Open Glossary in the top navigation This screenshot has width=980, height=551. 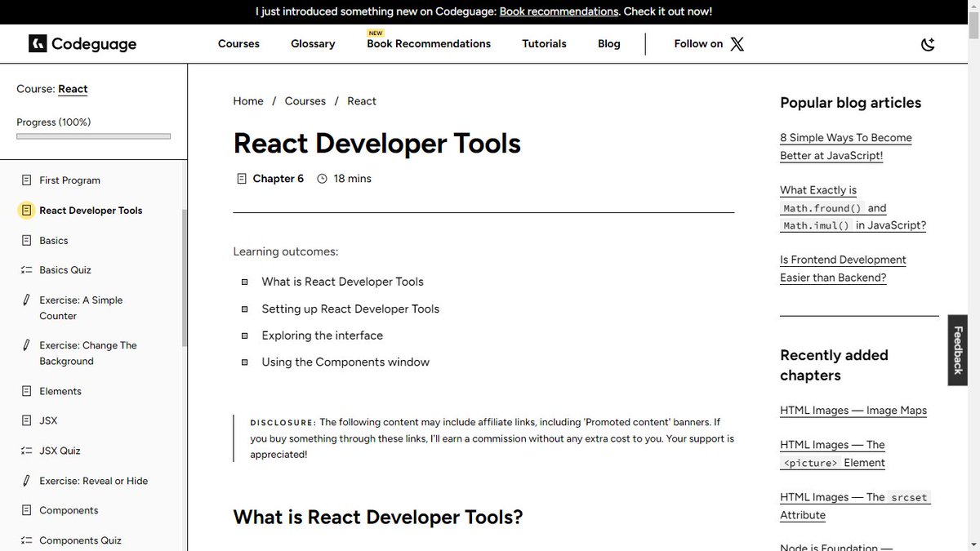(x=313, y=44)
